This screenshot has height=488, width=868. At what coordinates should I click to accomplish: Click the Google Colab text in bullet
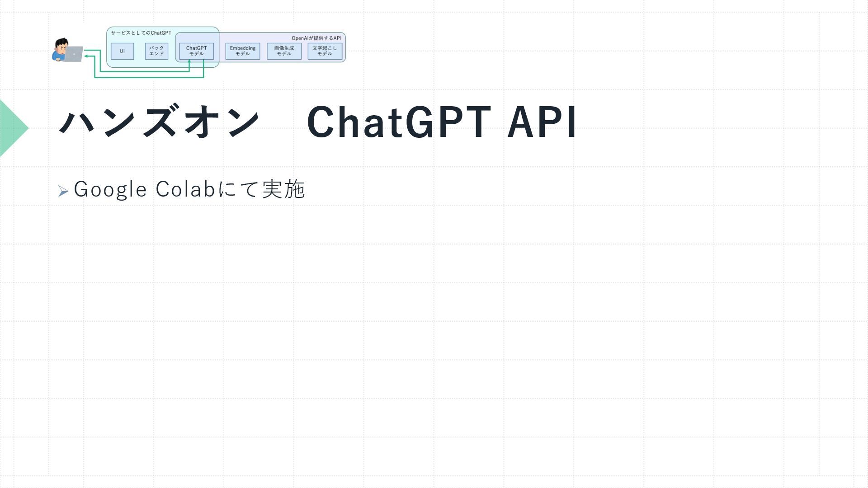[144, 189]
